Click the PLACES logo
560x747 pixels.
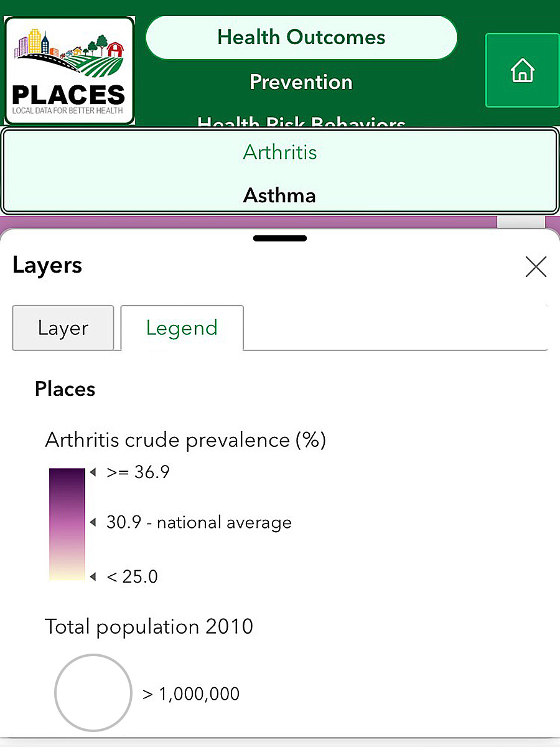(x=69, y=70)
